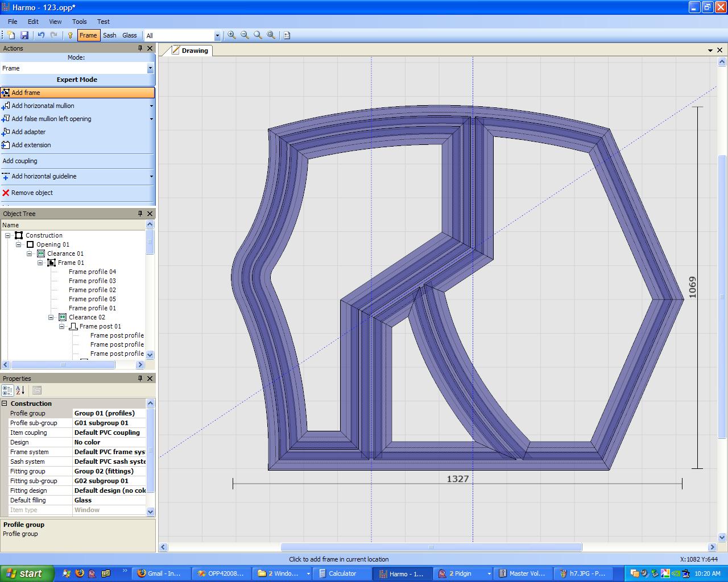The image size is (728, 582).
Task: Click the New document toolbar icon
Action: click(11, 35)
